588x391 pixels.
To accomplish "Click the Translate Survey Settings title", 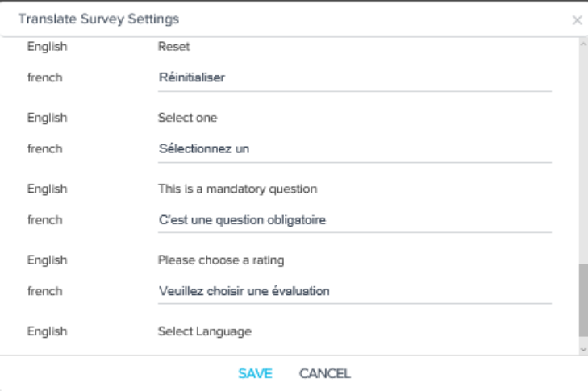I will pos(98,19).
